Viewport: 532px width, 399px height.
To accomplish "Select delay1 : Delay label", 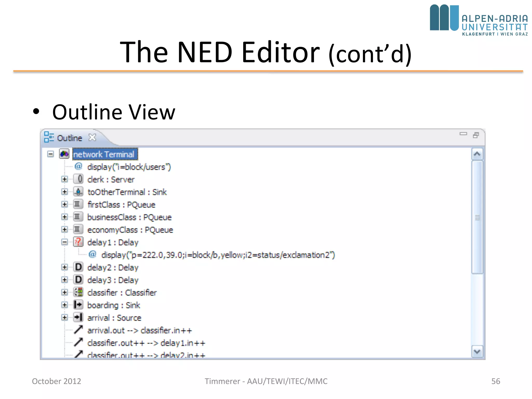I will point(113,242).
